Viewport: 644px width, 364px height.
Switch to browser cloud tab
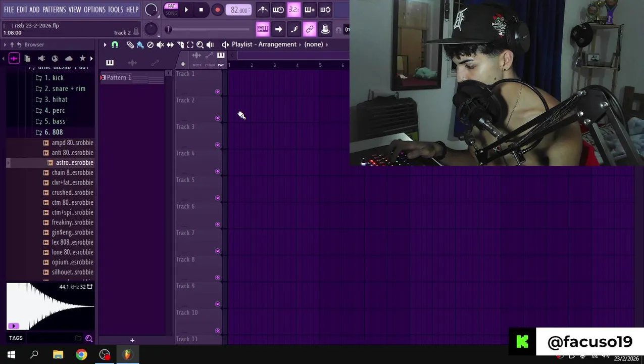69,58
